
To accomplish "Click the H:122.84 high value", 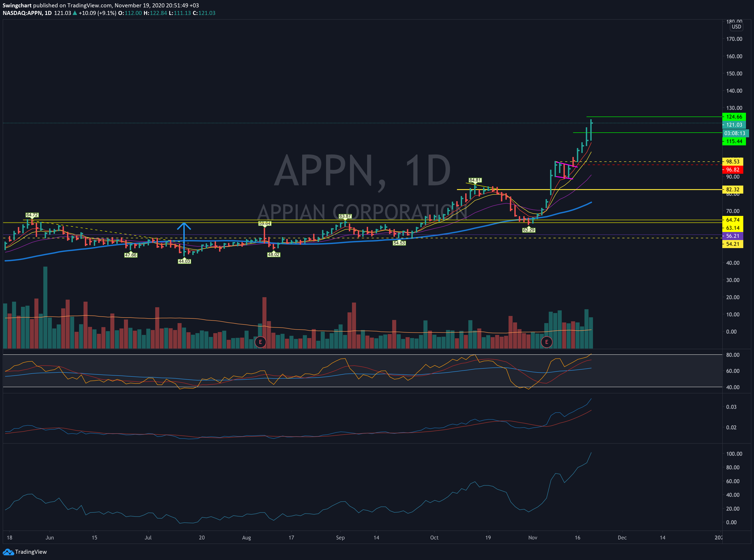I will (155, 13).
